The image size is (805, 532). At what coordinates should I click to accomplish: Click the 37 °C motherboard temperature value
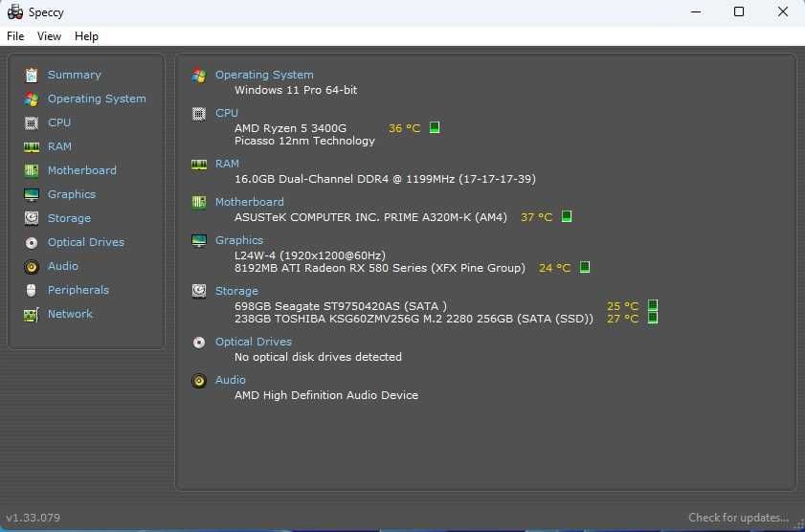pyautogui.click(x=536, y=217)
